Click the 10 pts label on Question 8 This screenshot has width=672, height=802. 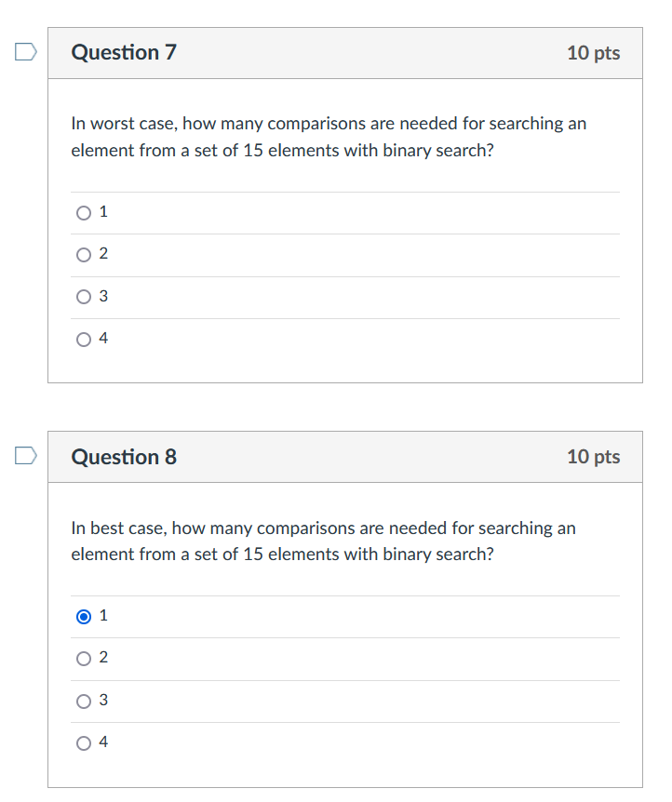(x=593, y=457)
